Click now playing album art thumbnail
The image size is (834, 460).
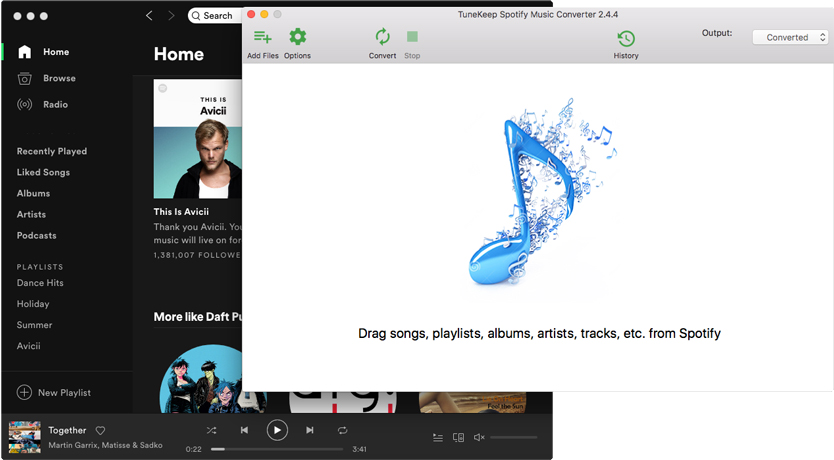coord(24,437)
